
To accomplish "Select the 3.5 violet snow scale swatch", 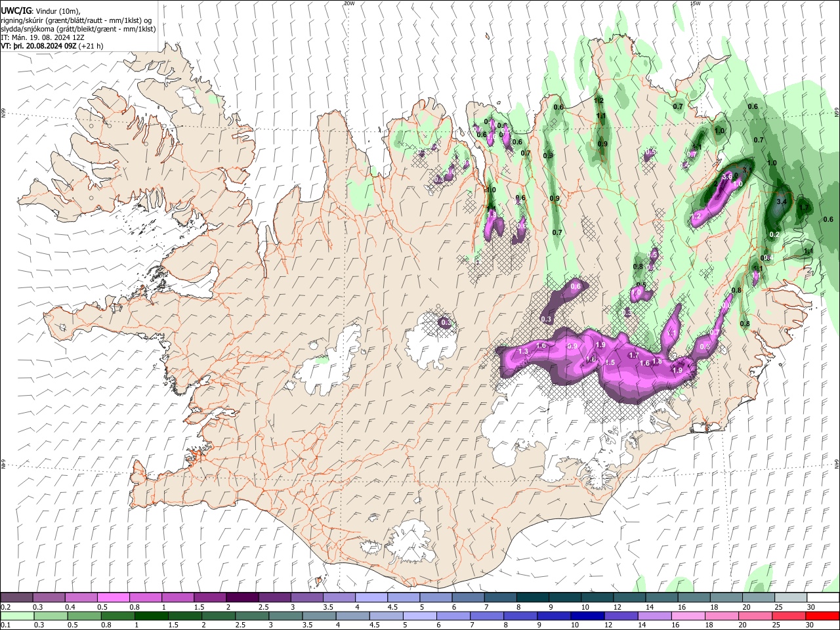I will click(339, 598).
